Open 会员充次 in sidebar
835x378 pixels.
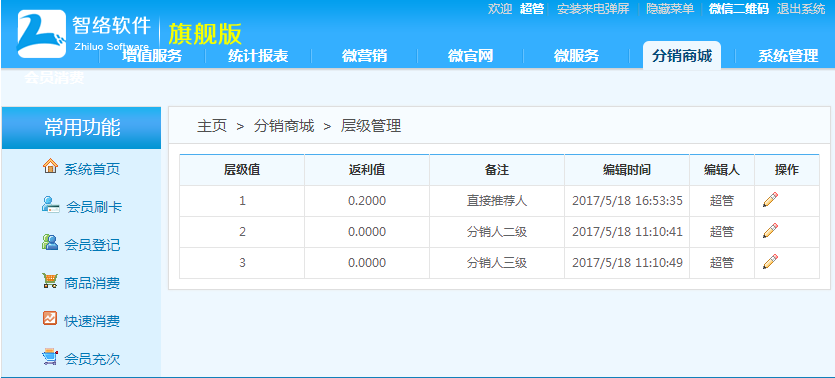(92, 359)
